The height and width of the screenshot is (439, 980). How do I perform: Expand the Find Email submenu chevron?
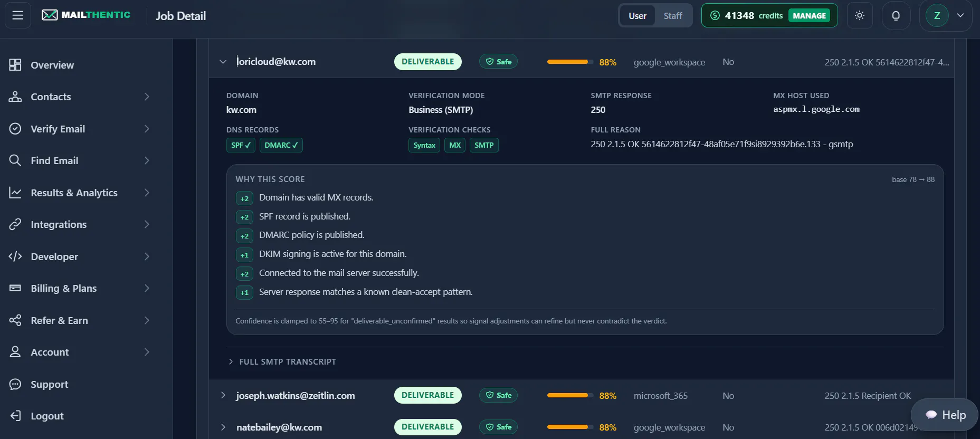(x=147, y=160)
